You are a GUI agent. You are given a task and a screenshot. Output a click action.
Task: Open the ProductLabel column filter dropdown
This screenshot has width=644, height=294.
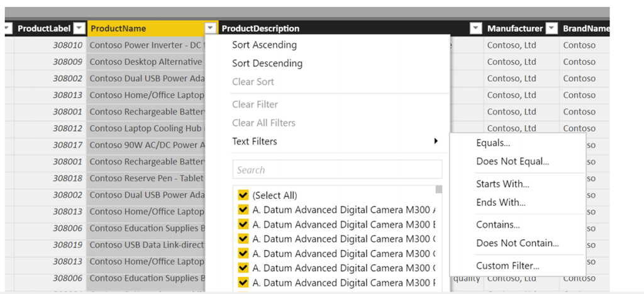coord(79,28)
